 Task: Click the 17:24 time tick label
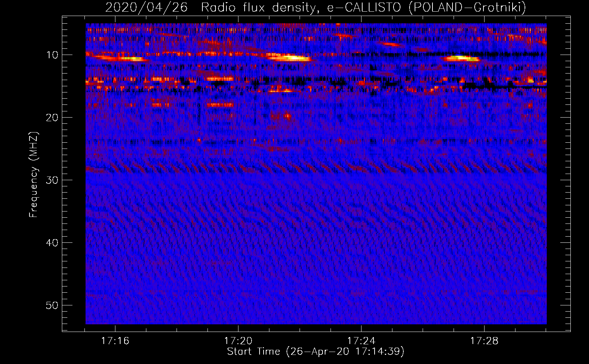pos(361,341)
